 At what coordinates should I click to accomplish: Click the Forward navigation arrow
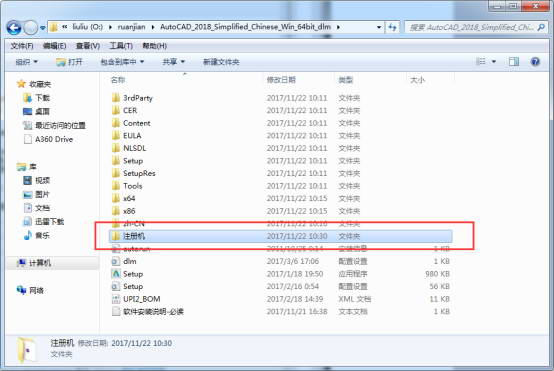coord(30,28)
